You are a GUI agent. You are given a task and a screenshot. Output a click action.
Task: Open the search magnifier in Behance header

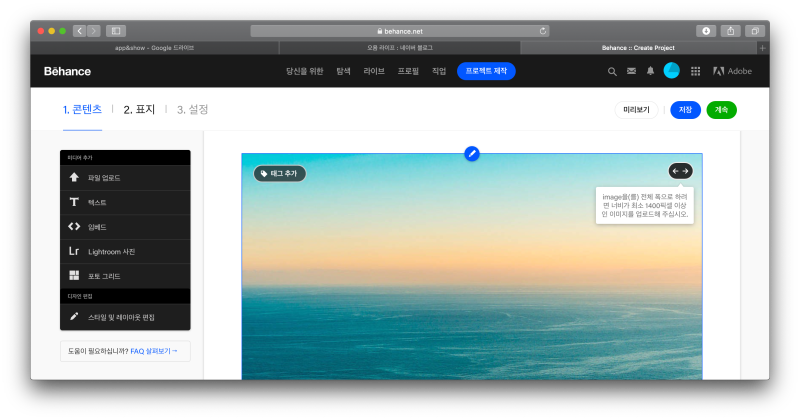pos(612,71)
